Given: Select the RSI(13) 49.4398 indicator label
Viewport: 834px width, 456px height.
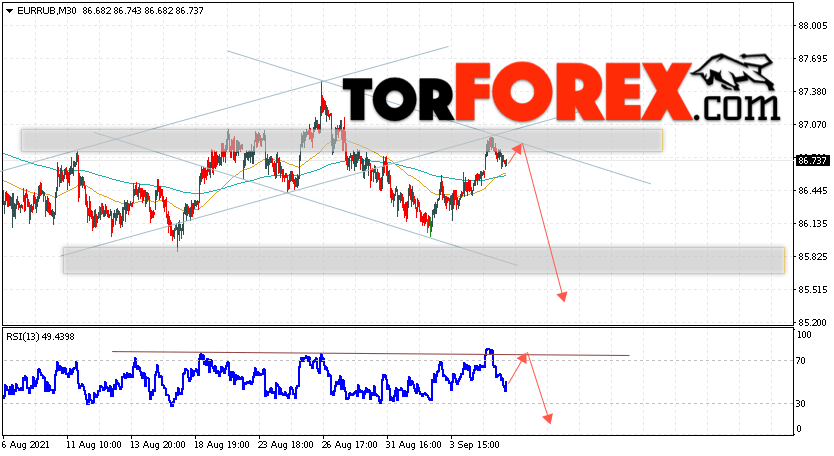Looking at the screenshot, I should [40, 337].
